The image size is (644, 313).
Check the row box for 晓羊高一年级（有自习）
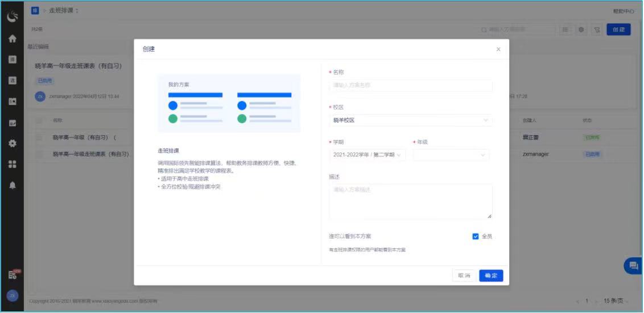[39, 137]
